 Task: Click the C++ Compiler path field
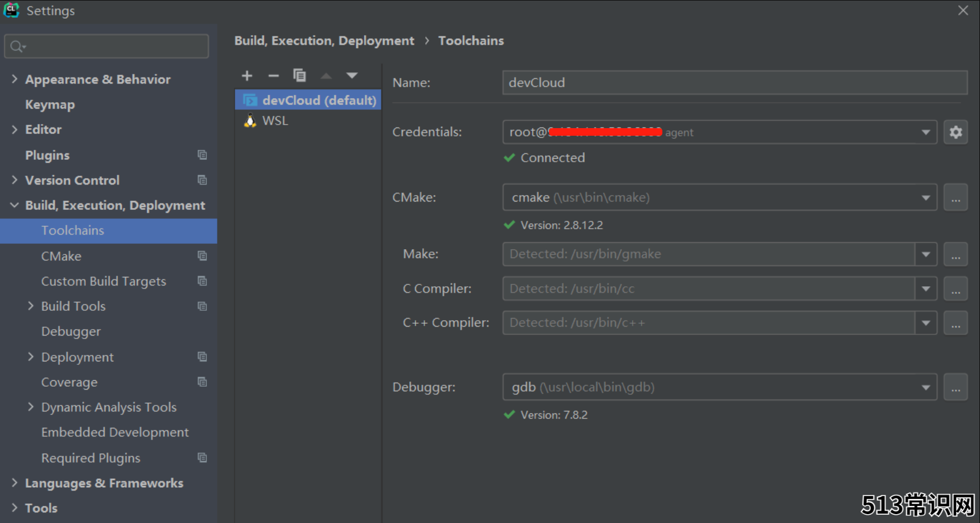point(709,323)
